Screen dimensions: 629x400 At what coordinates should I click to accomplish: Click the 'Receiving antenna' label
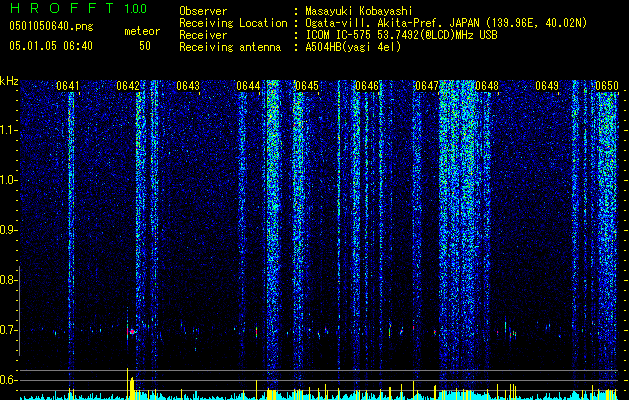pyautogui.click(x=230, y=47)
